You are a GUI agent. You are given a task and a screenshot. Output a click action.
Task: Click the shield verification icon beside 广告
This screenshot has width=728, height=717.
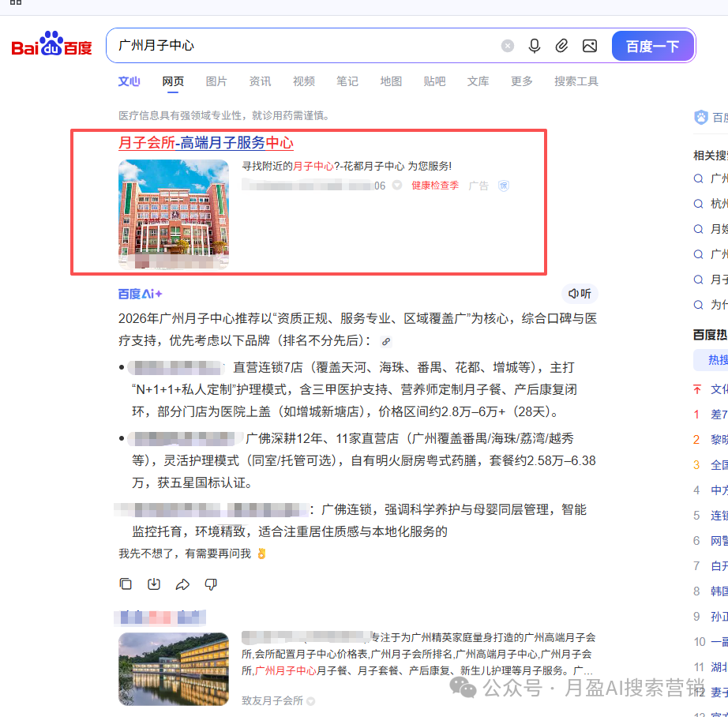point(504,186)
